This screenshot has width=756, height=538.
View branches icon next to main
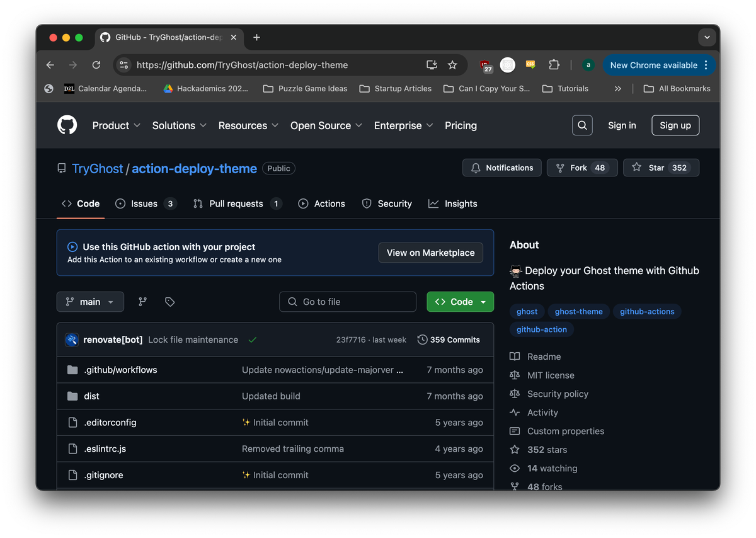[143, 302]
